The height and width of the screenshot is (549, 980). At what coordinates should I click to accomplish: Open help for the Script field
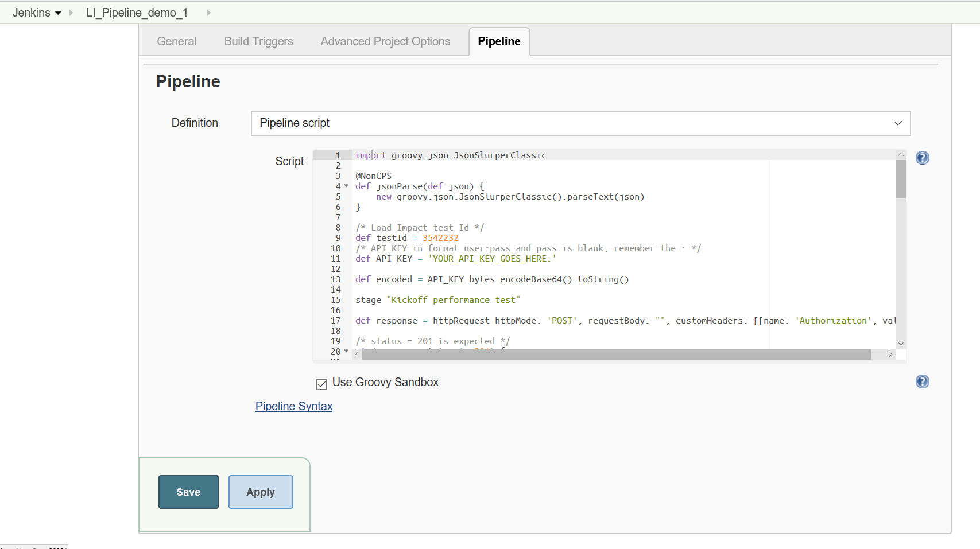(x=922, y=158)
